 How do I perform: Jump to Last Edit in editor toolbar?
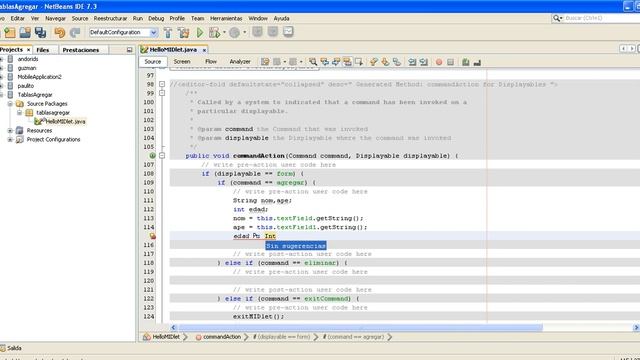(x=265, y=62)
